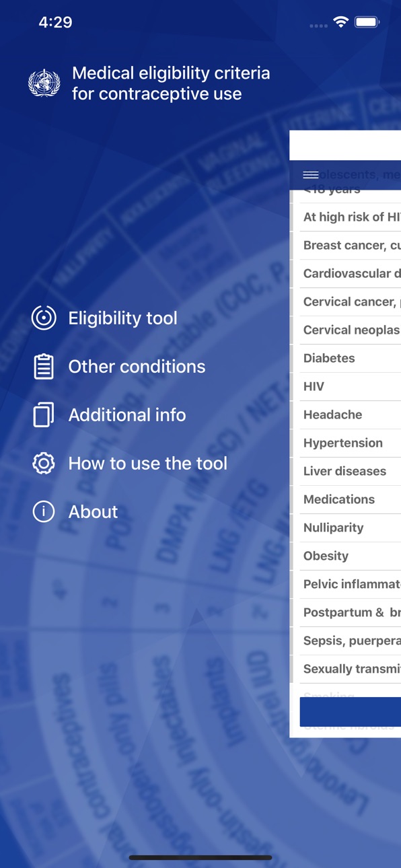Screen dimensions: 401x868
Task: Tap the Additional info pages icon
Action: coord(44,414)
